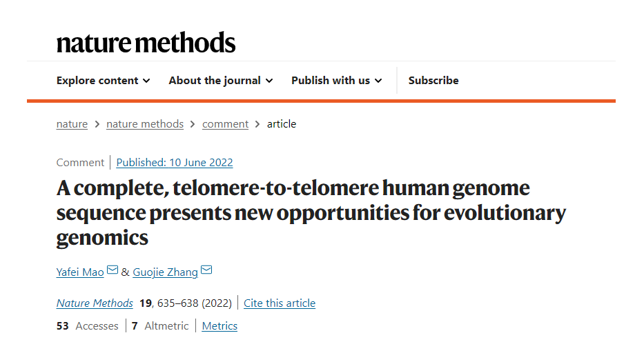This screenshot has width=644, height=362.
Task: Follow the comment breadcrumb link
Action: (225, 124)
